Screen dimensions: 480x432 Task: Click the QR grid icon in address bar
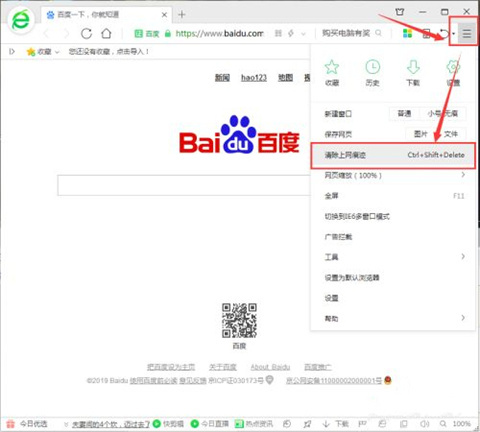(278, 33)
